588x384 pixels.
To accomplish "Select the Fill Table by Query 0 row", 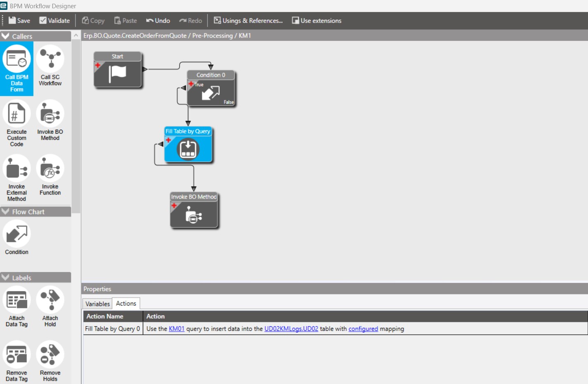I will pos(335,329).
